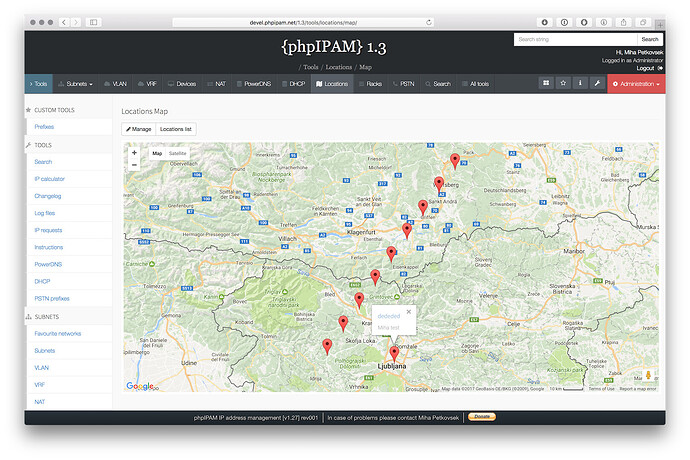Image resolution: width=690 pixels, height=460 pixels.
Task: Click Safari downloads extension icon
Action: (545, 22)
